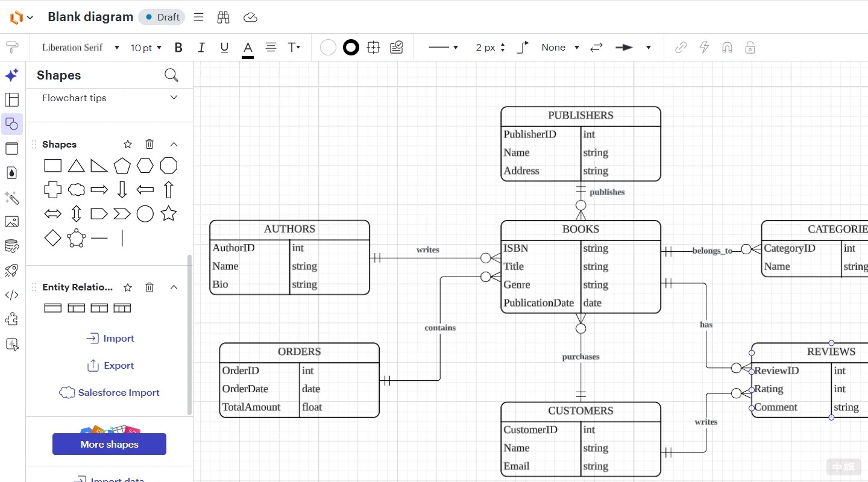
Task: Open Find and Replace with binoculars icon
Action: (223, 17)
